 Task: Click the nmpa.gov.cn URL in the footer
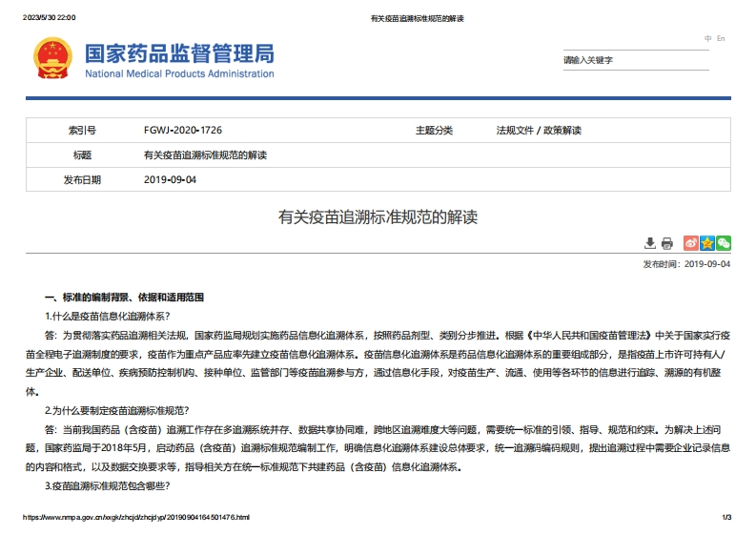136,517
